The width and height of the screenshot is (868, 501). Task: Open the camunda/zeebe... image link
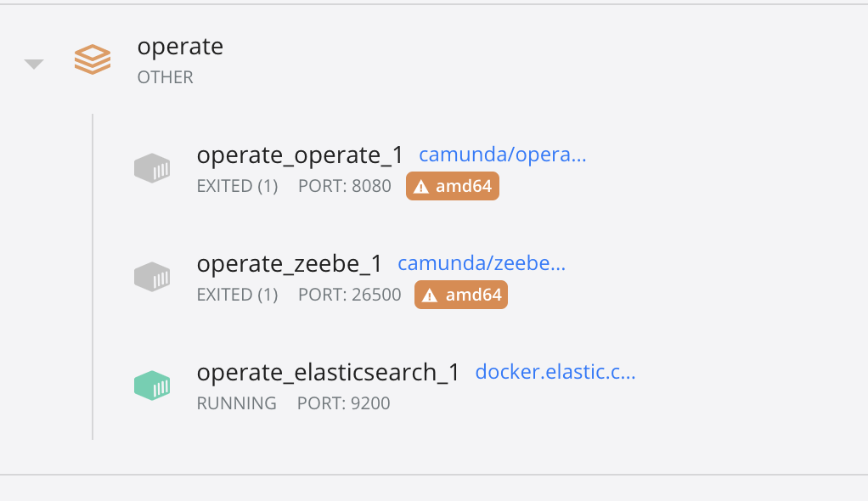(x=482, y=263)
